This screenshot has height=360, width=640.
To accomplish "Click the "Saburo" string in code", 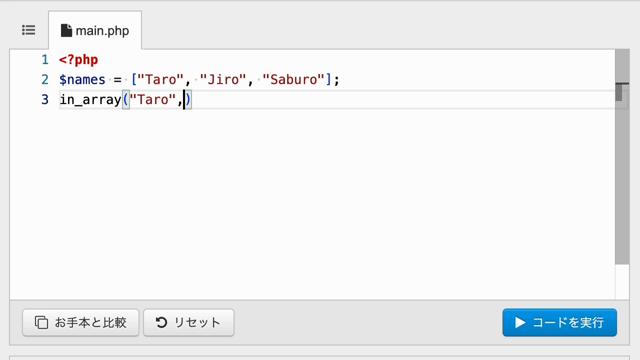I will pyautogui.click(x=293, y=80).
